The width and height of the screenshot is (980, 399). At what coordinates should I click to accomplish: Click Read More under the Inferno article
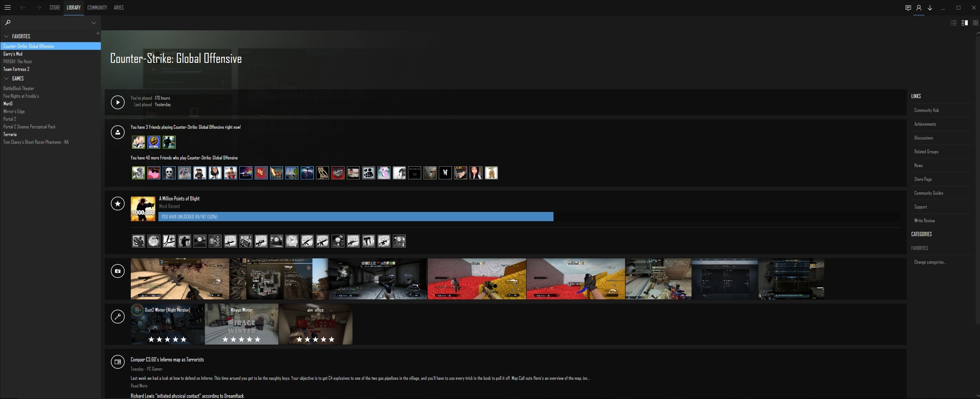(139, 386)
